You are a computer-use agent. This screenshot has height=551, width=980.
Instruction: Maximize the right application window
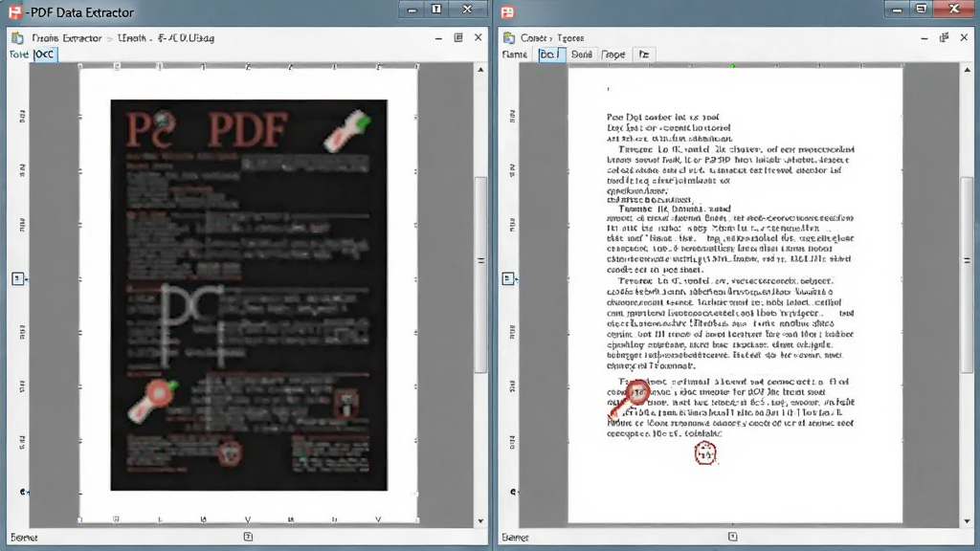click(922, 9)
